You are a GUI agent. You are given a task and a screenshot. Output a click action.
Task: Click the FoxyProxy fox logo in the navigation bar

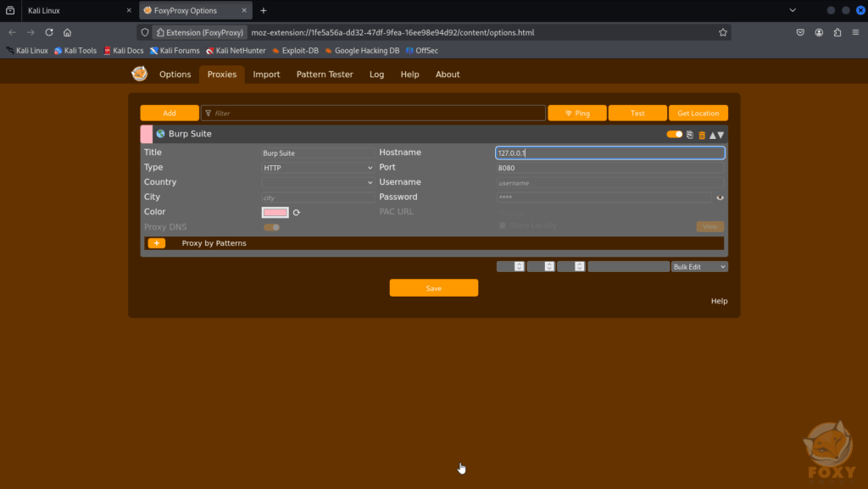[x=140, y=74]
